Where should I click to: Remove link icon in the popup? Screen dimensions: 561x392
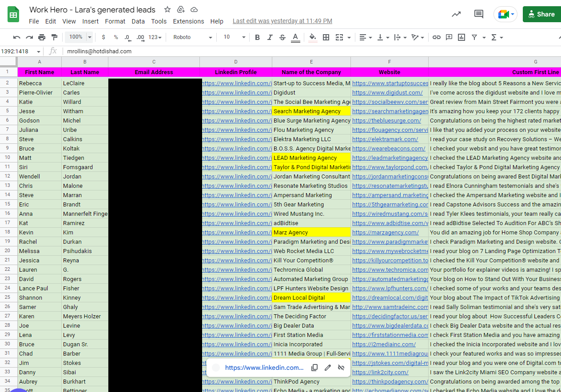pyautogui.click(x=341, y=368)
